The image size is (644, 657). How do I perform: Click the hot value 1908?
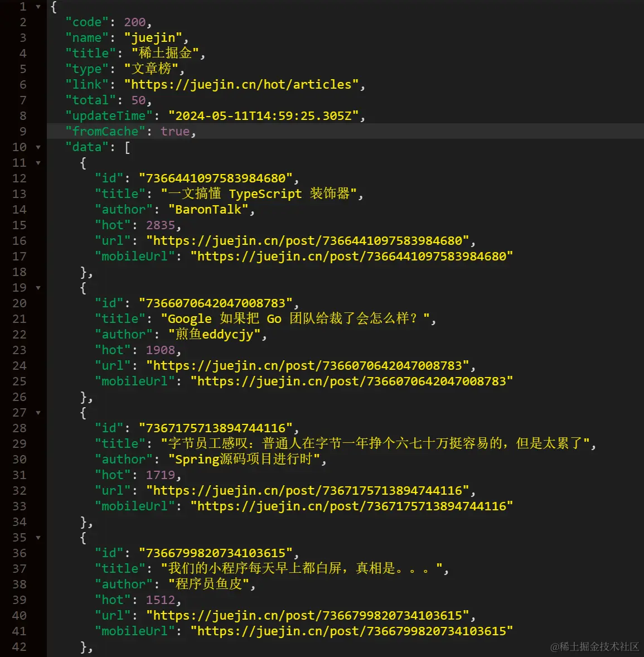pos(161,350)
